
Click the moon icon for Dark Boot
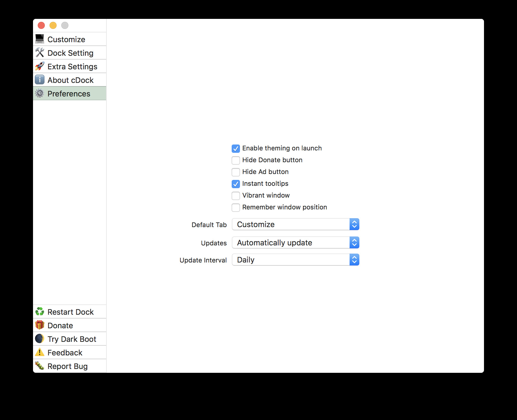coord(39,339)
